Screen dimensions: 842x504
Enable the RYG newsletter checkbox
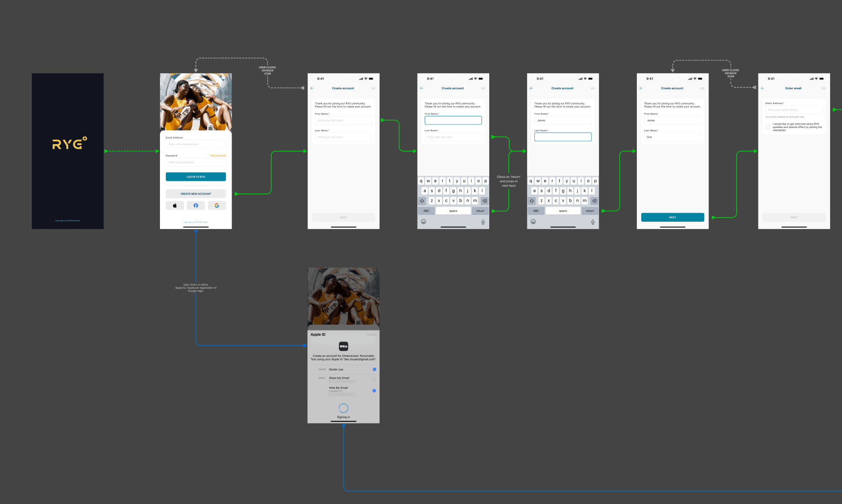(767, 127)
